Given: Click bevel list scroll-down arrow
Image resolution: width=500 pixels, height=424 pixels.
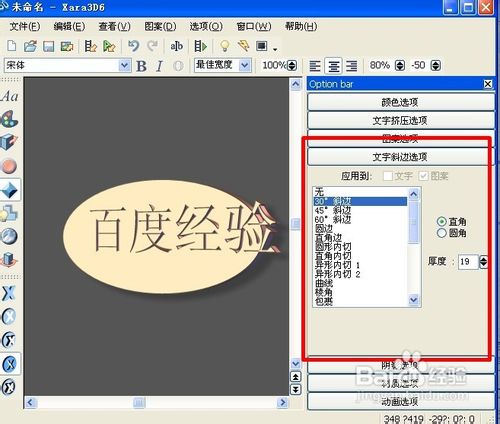Looking at the screenshot, I should click(414, 300).
